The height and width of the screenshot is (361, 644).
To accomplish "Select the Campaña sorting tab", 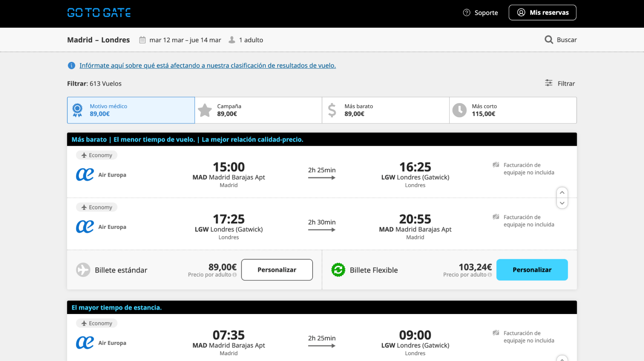I will (x=258, y=110).
